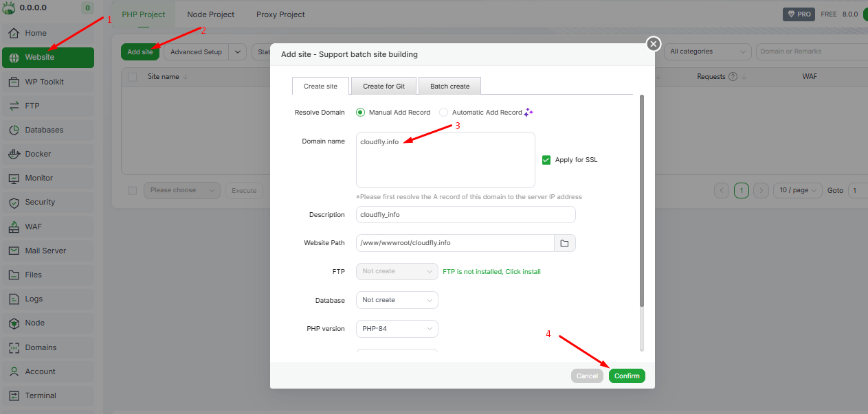Select Manual Add Record radio button
The width and height of the screenshot is (868, 414).
360,113
